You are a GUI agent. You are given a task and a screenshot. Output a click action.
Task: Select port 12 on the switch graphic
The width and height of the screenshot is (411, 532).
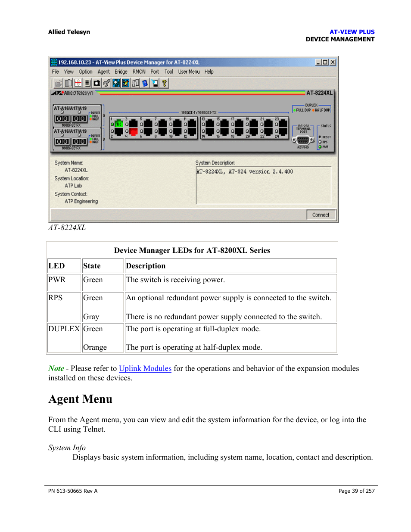[192, 131]
